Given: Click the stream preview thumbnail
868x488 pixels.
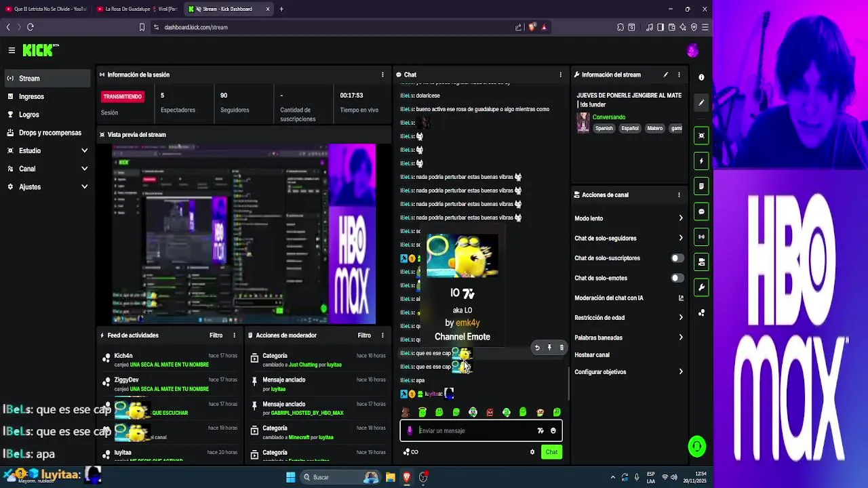Looking at the screenshot, I should coord(243,234).
